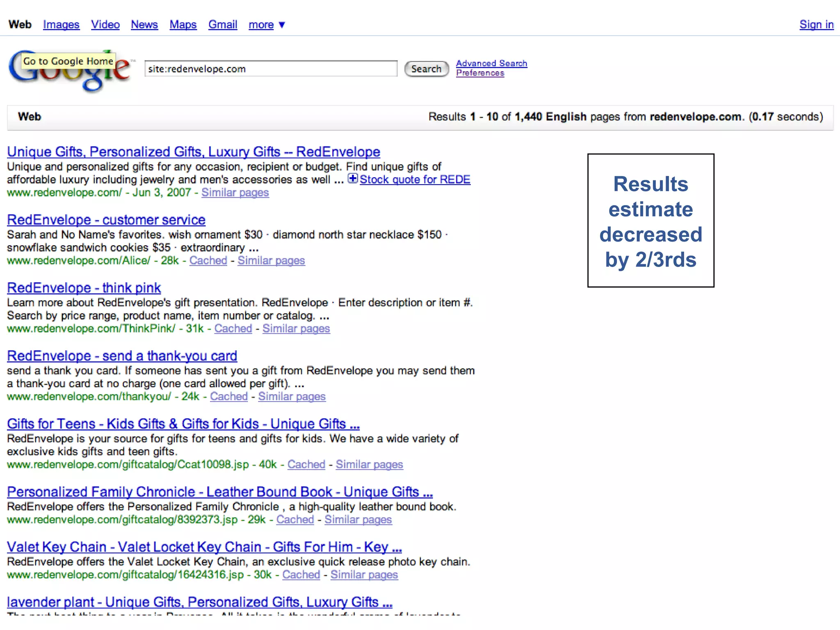
Task: Open the News section link
Action: pyautogui.click(x=144, y=25)
